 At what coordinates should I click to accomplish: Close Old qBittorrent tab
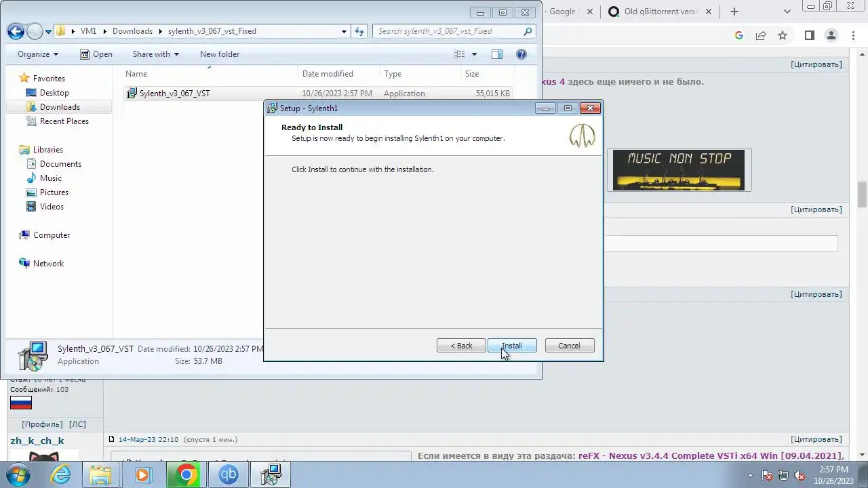coord(709,12)
